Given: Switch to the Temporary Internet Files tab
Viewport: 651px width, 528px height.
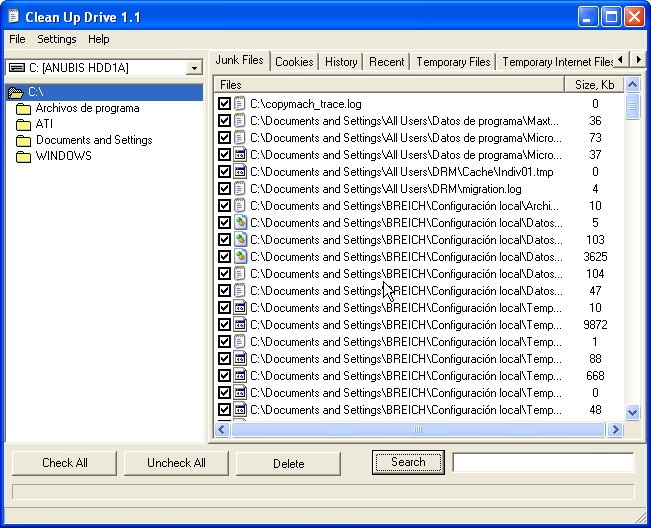Looking at the screenshot, I should tap(555, 62).
